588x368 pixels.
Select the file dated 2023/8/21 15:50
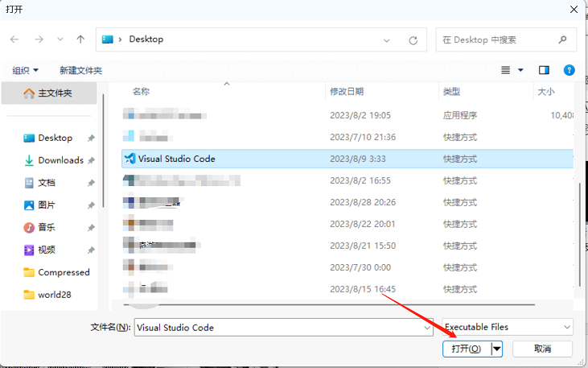pyautogui.click(x=347, y=246)
